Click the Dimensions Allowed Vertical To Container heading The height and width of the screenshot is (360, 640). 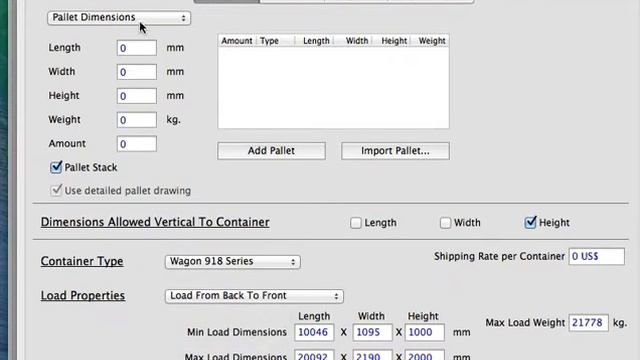click(155, 222)
